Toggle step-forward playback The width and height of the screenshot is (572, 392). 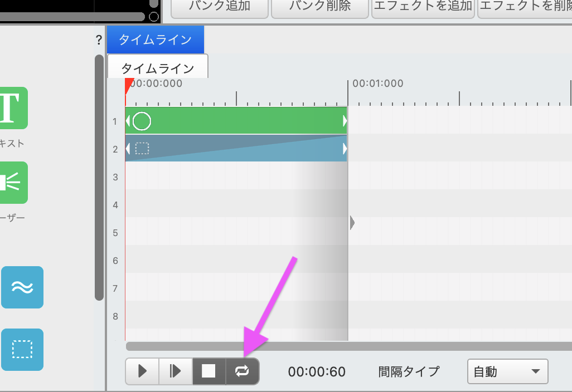point(175,371)
